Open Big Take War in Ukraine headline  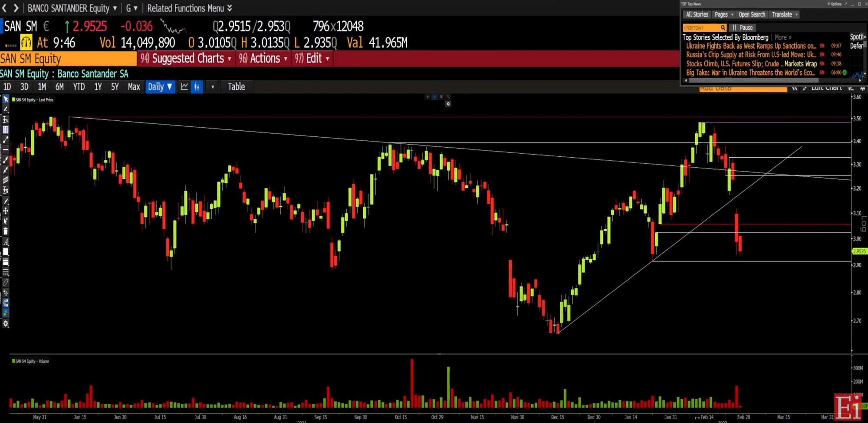pos(750,73)
